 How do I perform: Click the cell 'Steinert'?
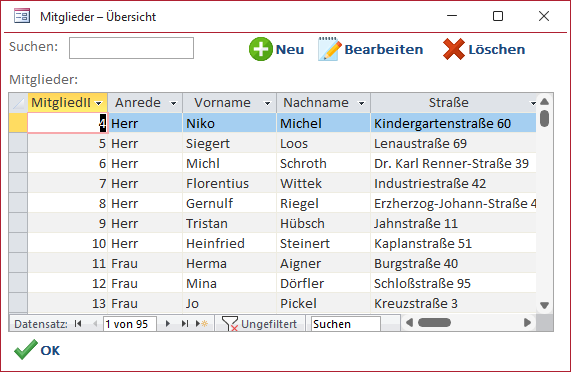tap(323, 244)
